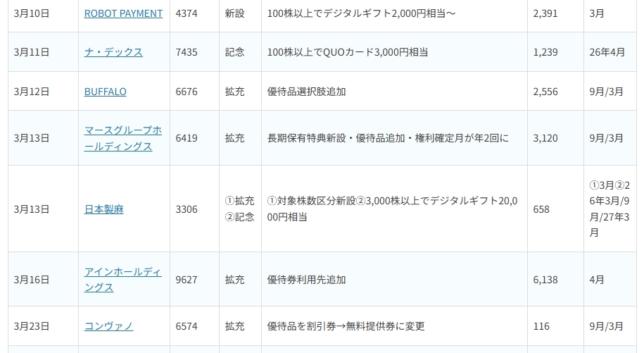The height and width of the screenshot is (353, 644).
Task: Select stock code 6676
Action: tap(187, 92)
